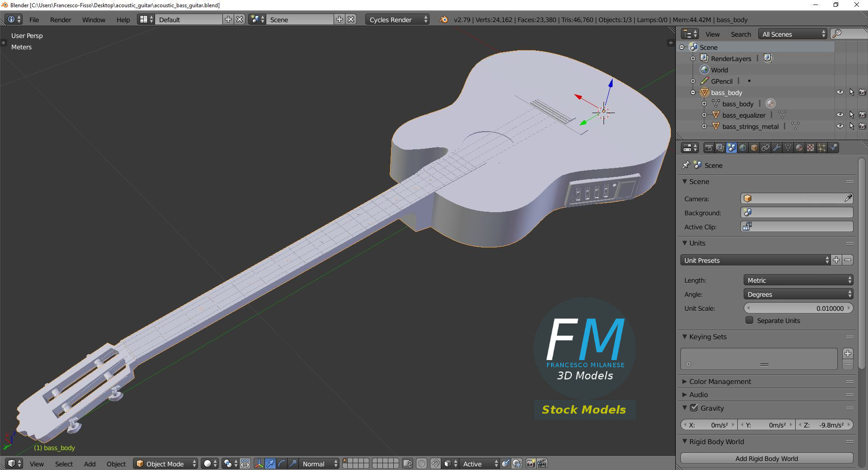Click the Camera field eyedropper

coord(848,199)
